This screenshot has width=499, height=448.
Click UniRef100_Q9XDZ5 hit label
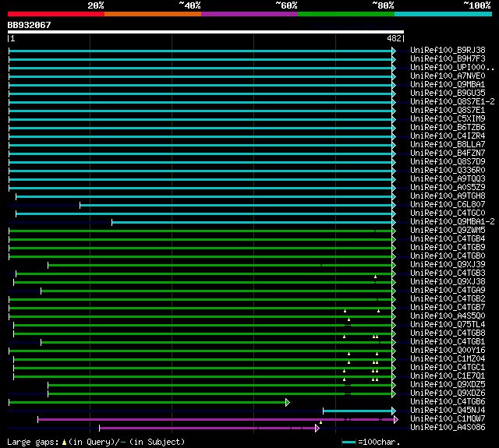tap(448, 385)
